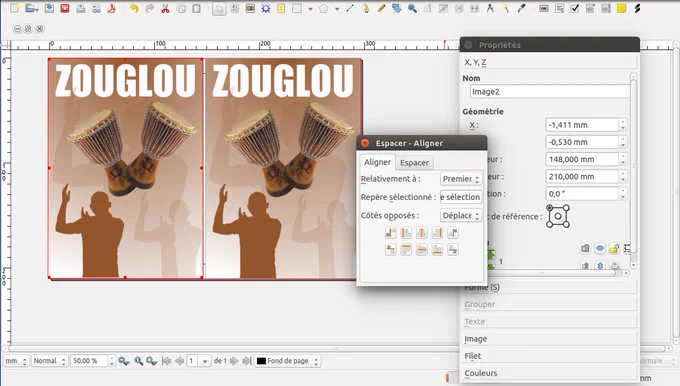Click the Nom field containing Image2
The image size is (680, 386).
[549, 92]
